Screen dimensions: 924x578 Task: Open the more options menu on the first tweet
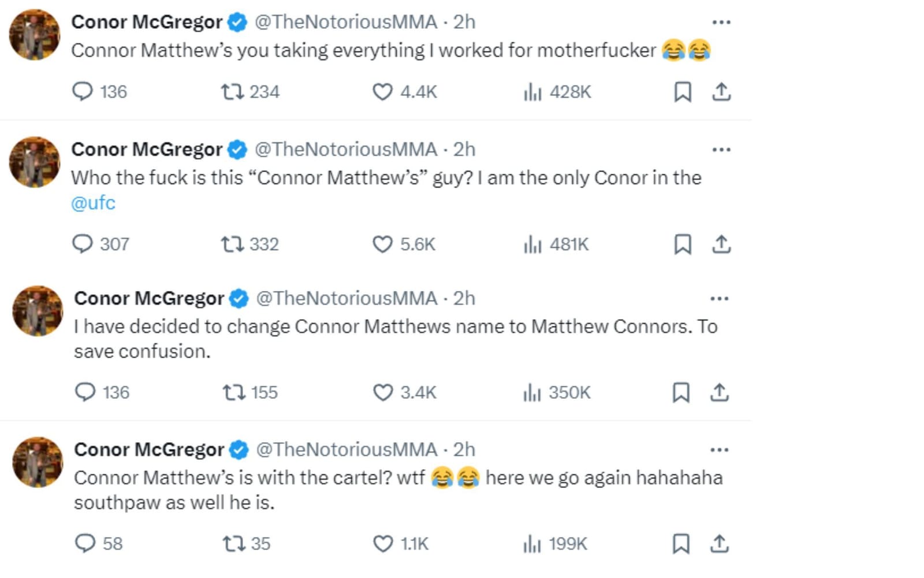721,21
